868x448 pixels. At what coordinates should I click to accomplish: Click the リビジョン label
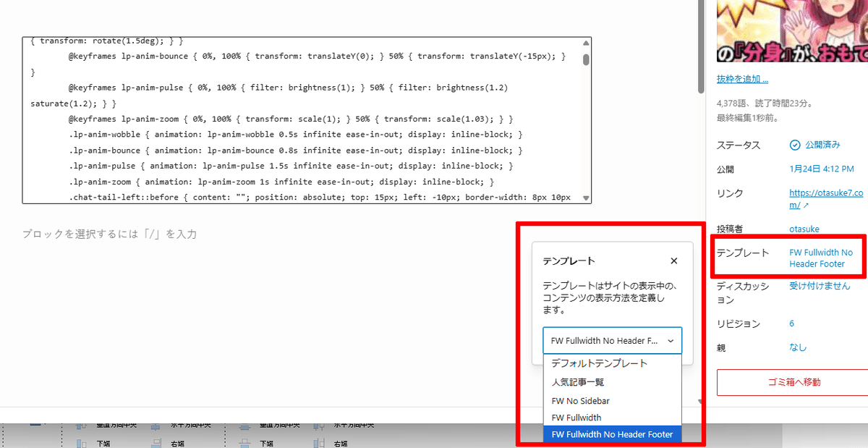[x=739, y=324]
